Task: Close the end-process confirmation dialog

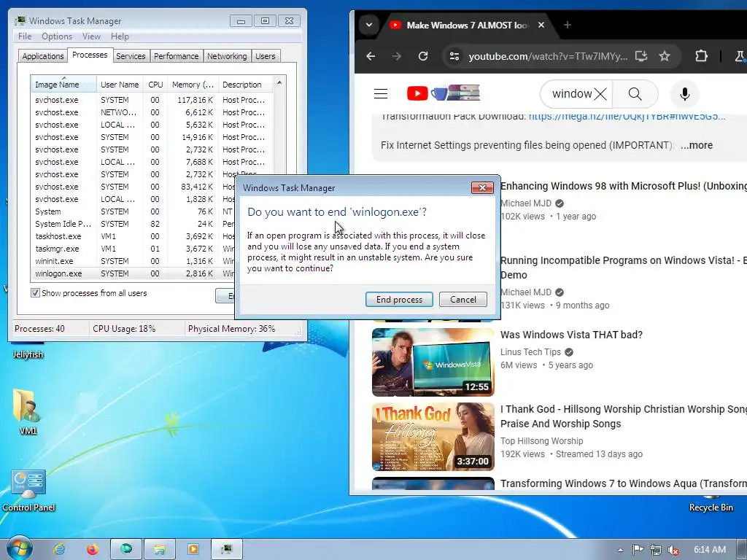Action: (x=482, y=187)
